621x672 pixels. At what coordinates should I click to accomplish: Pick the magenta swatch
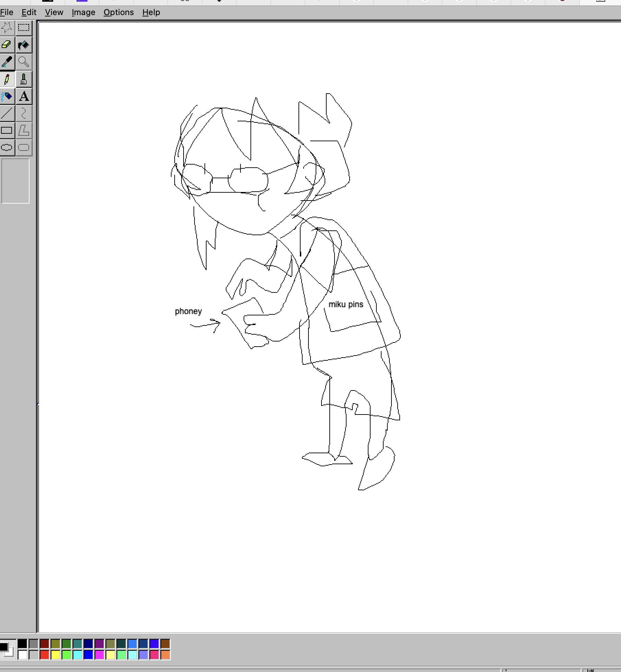(99, 655)
